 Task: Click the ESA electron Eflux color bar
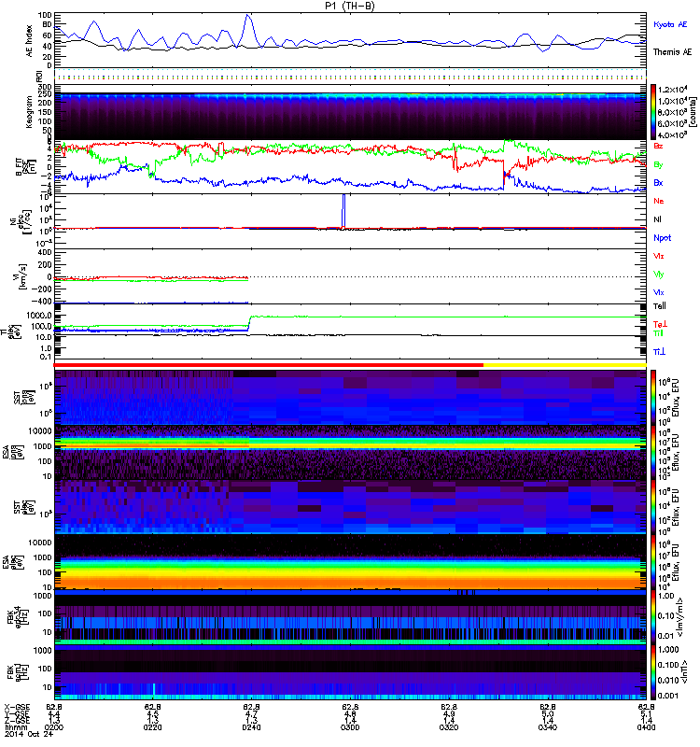click(653, 562)
